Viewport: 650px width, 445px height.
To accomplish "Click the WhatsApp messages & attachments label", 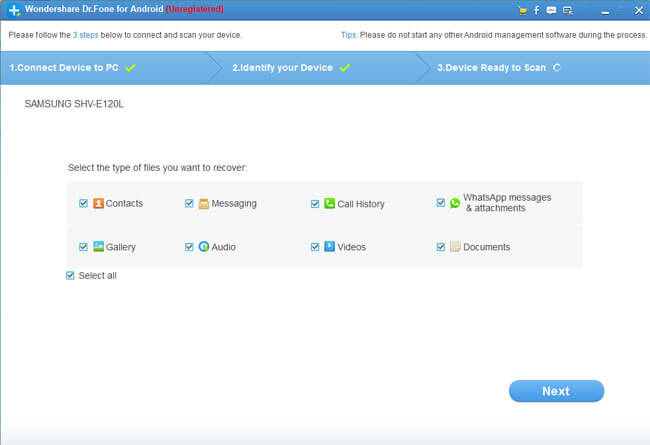I will pos(507,203).
